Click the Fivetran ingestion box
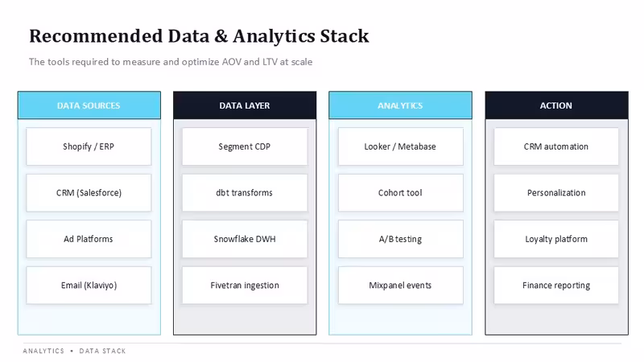The width and height of the screenshot is (644, 362). (x=245, y=286)
